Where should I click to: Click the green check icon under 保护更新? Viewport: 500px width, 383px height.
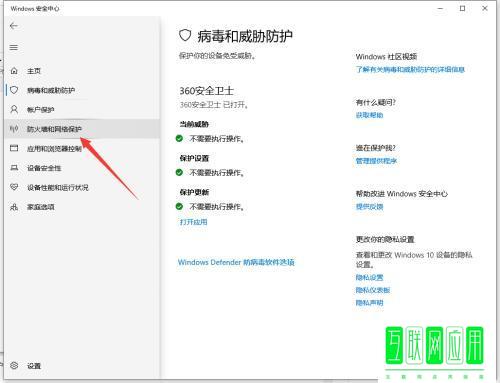click(179, 206)
